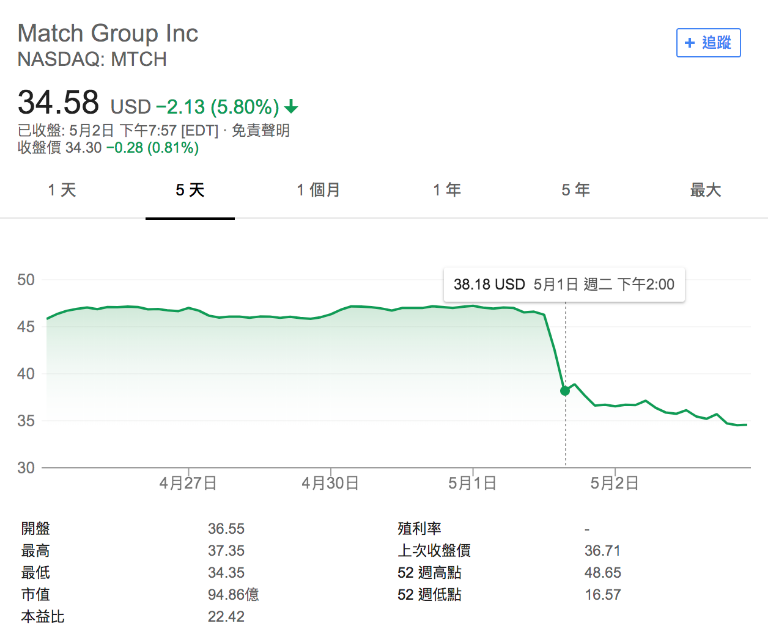Show the 最大 time range
This screenshot has height=640, width=768.
(x=705, y=190)
